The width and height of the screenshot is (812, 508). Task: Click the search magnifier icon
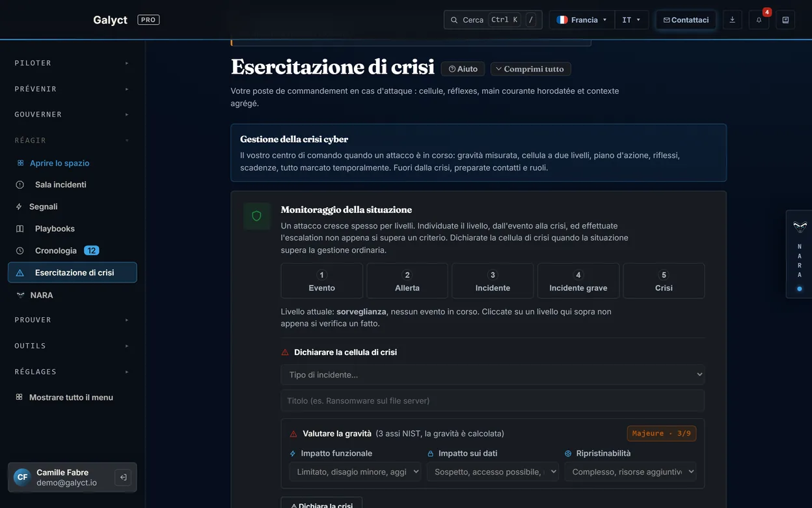[x=454, y=20]
